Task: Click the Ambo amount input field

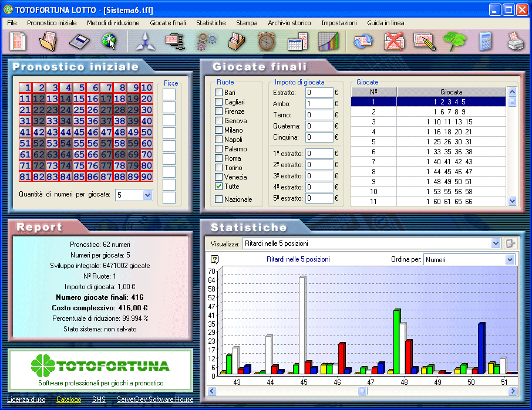Action: 319,104
